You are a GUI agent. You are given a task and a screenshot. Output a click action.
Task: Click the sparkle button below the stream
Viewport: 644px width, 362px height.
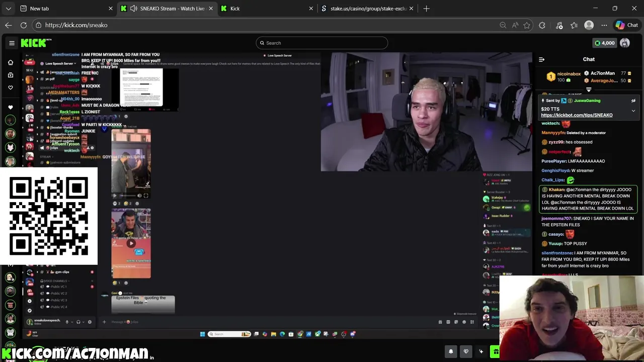coord(481,351)
